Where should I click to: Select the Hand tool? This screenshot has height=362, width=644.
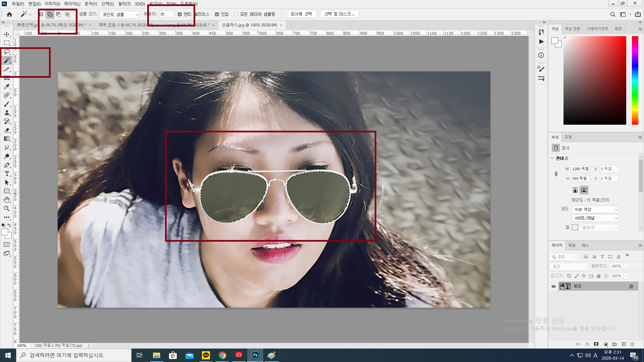7,200
